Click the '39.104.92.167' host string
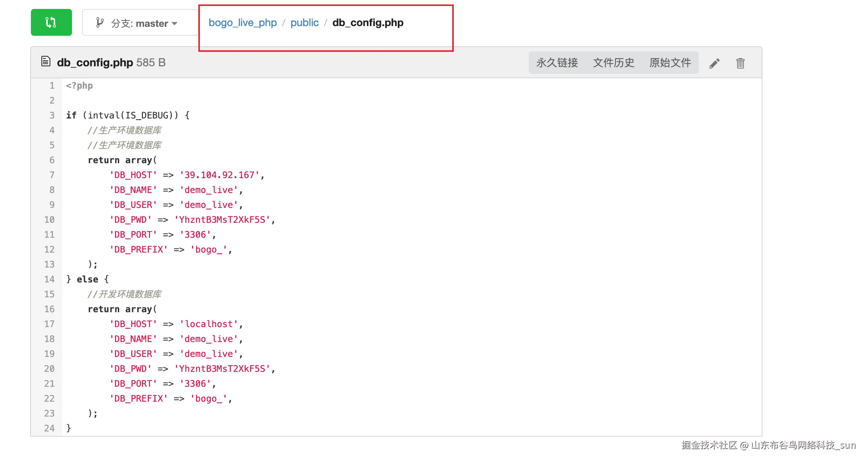The height and width of the screenshot is (462, 868). pyautogui.click(x=220, y=175)
